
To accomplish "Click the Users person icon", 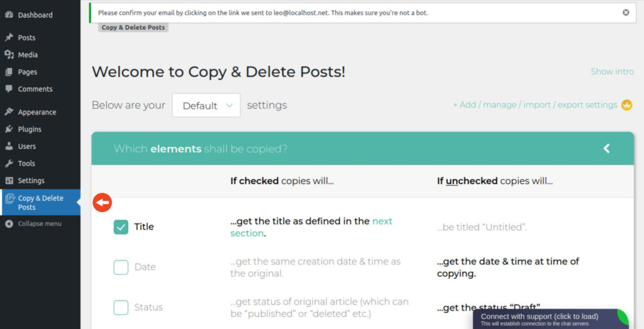I will click(x=9, y=146).
